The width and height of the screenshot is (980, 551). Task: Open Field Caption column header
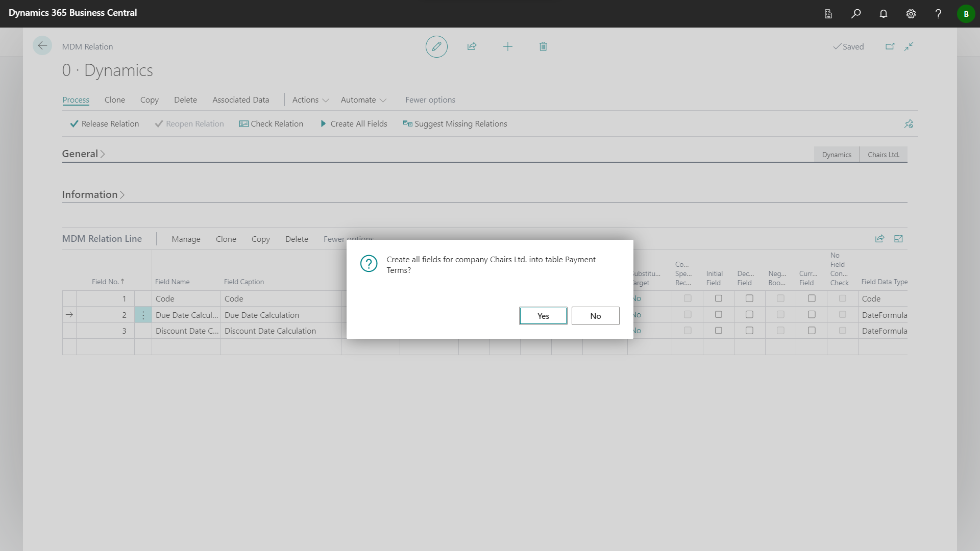[244, 282]
